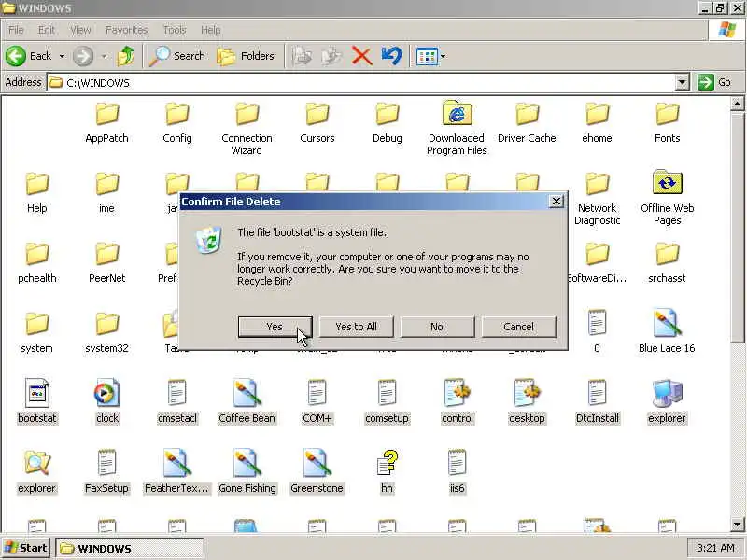Click the Go button

click(x=714, y=82)
